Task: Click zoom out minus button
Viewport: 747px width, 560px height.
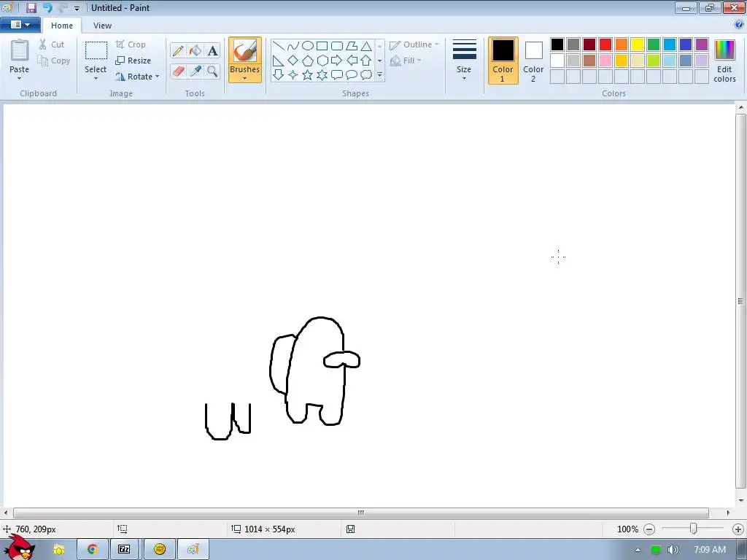Action: pos(649,529)
